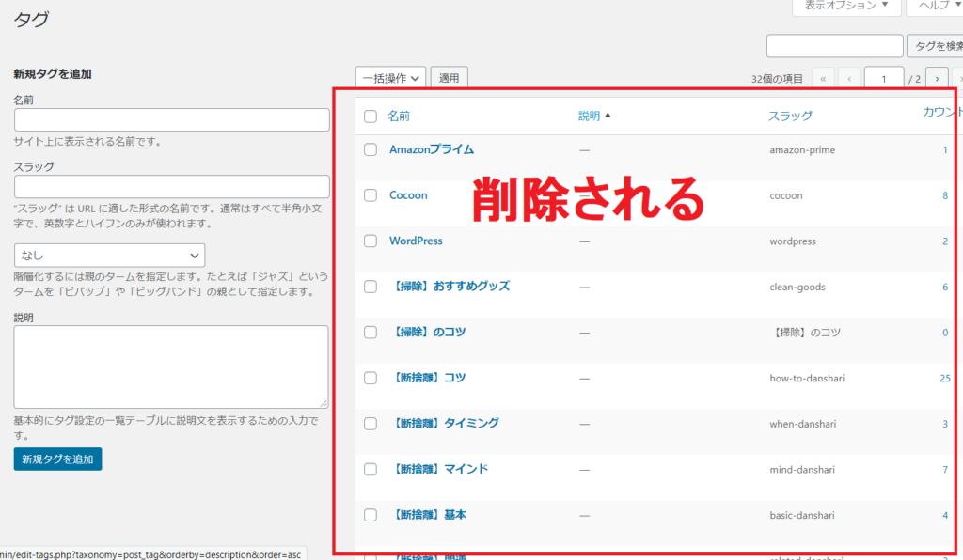
Task: Focus the 説明 description textarea
Action: 171,366
